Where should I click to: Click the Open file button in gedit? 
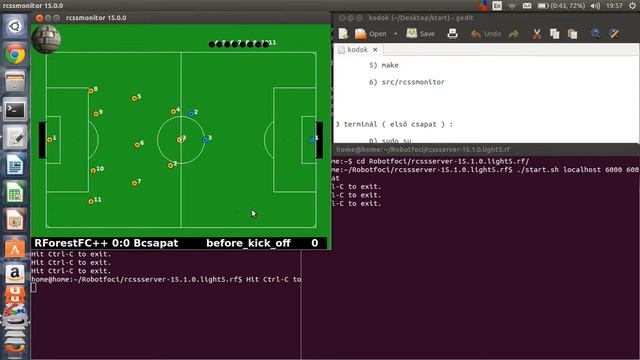[371, 34]
